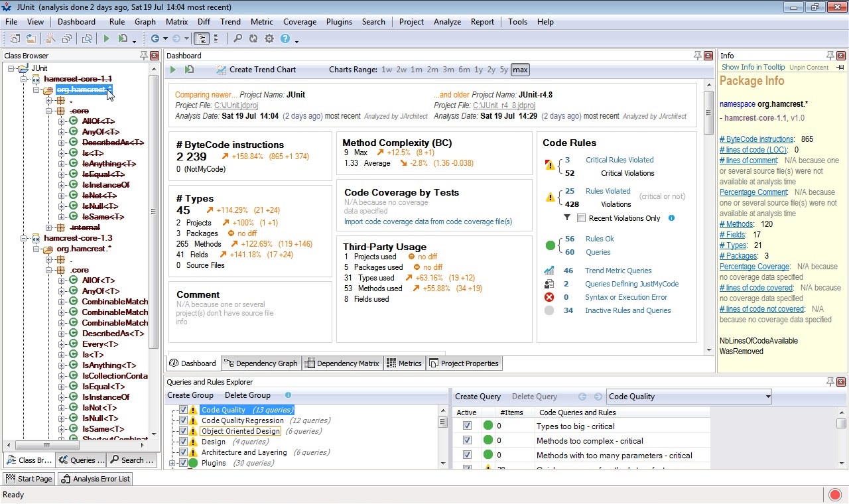Image resolution: width=849 pixels, height=504 pixels.
Task: Expand the .internal package node
Action: pos(49,227)
